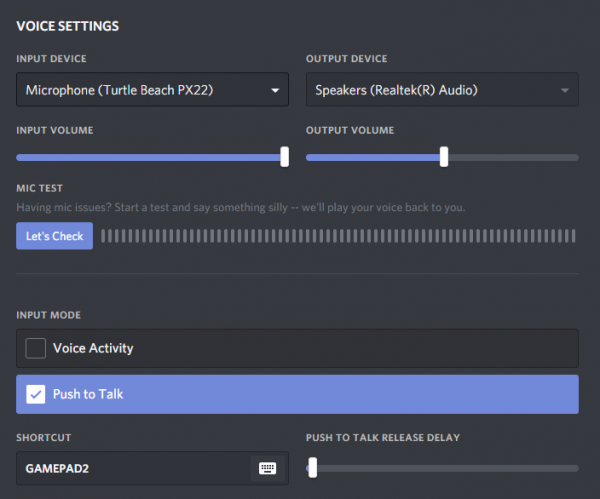The height and width of the screenshot is (499, 600).
Task: Select the Push to Talk input mode row
Action: pos(297,394)
